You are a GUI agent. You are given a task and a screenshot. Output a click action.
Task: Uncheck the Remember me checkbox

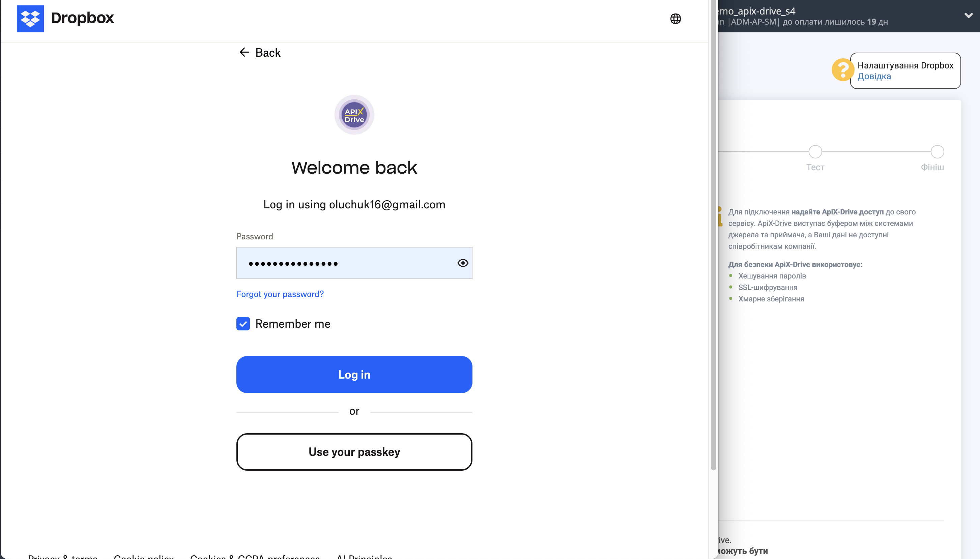(x=243, y=324)
